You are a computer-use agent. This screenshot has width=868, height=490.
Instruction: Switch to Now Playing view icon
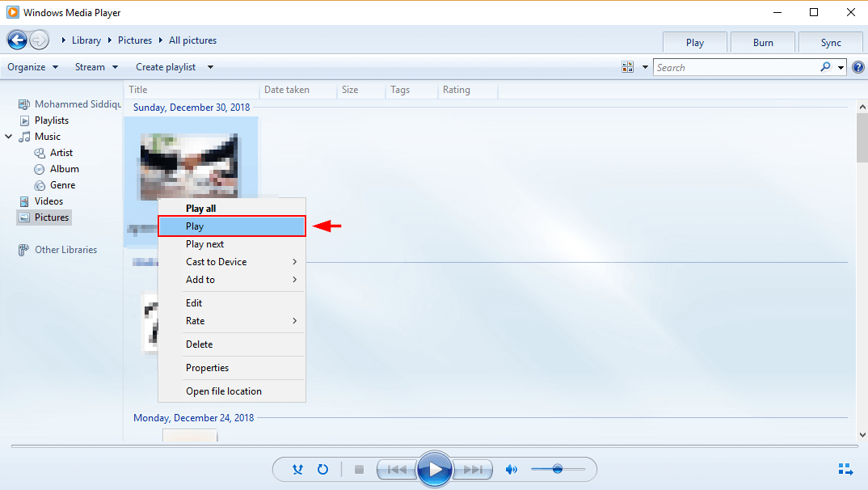pos(845,470)
